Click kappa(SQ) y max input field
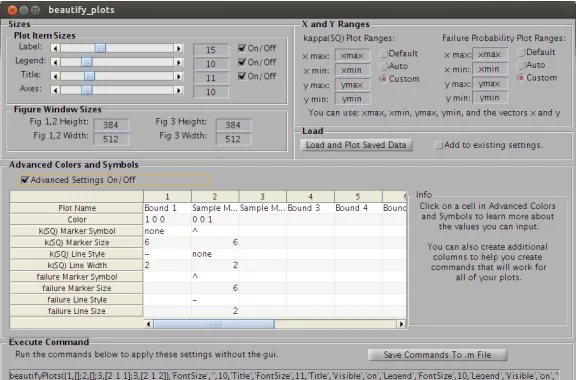580x380 pixels. click(352, 85)
